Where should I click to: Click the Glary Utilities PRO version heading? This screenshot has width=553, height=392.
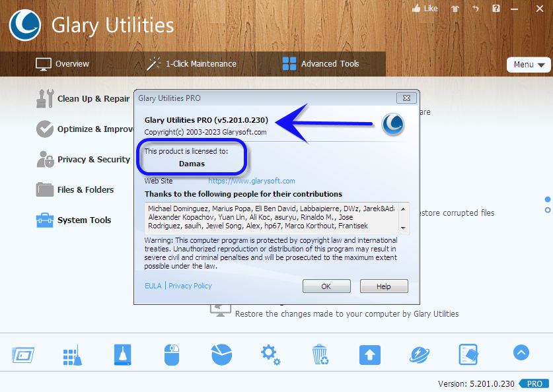pos(206,120)
